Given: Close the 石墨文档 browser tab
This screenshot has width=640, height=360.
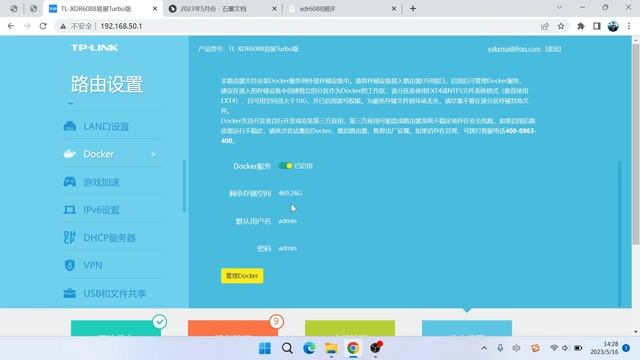Looking at the screenshot, I should coord(274,9).
